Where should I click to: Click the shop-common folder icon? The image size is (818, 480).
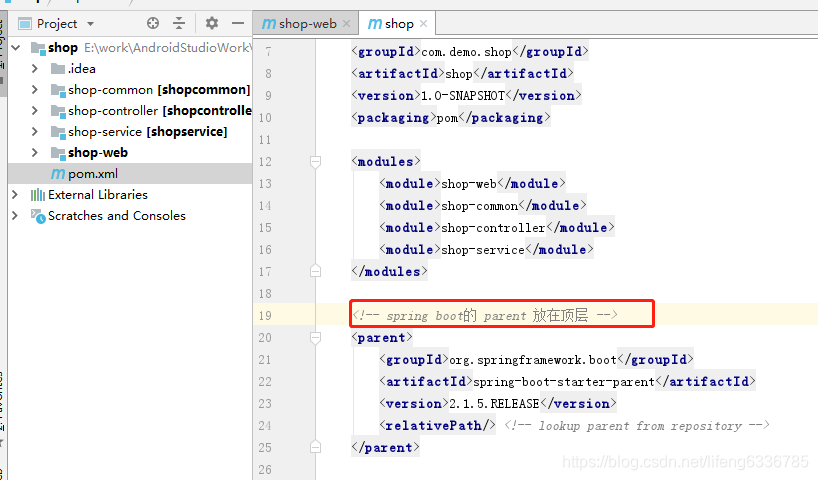(58, 90)
